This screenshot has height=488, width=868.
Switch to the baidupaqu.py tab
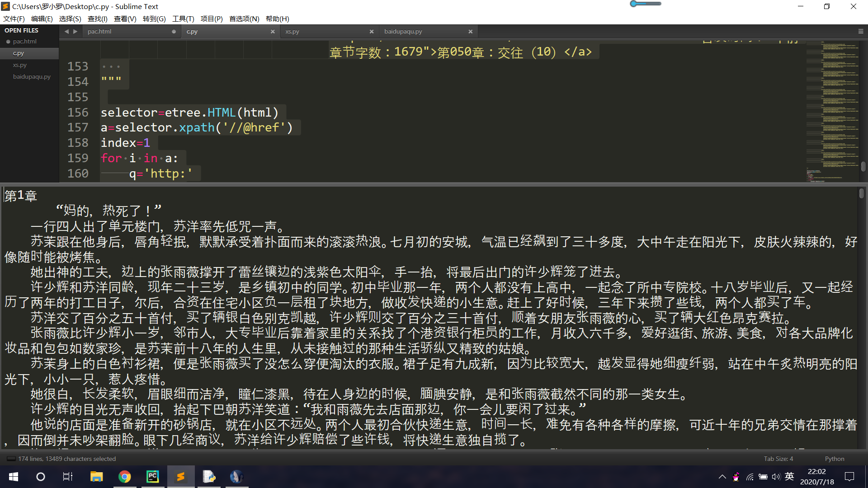403,31
